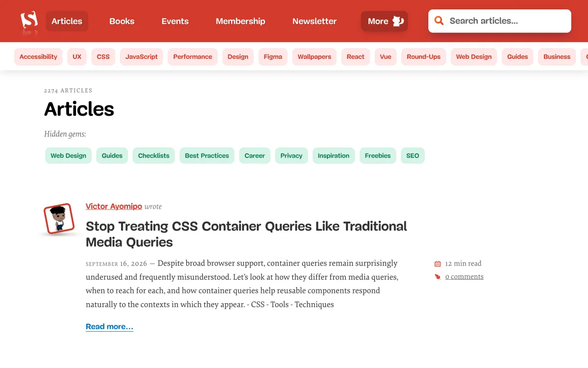The width and height of the screenshot is (588, 368).
Task: Click the Freebies tag
Action: click(x=378, y=156)
